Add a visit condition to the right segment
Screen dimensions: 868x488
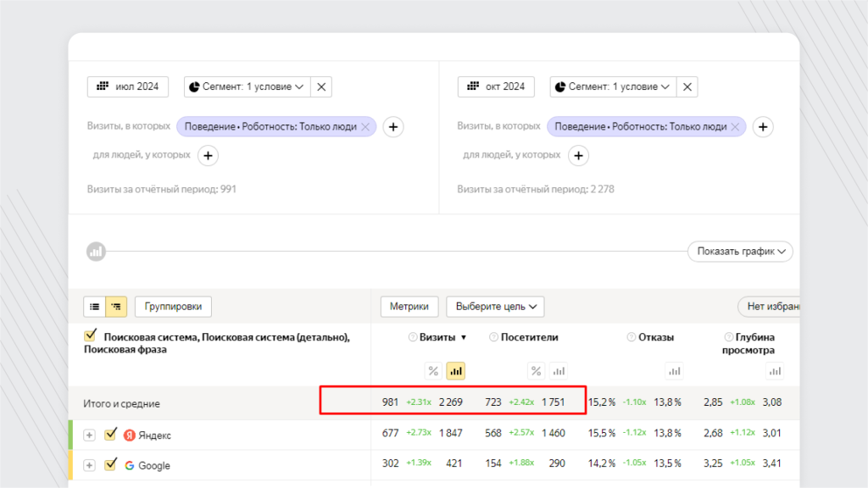tap(763, 127)
